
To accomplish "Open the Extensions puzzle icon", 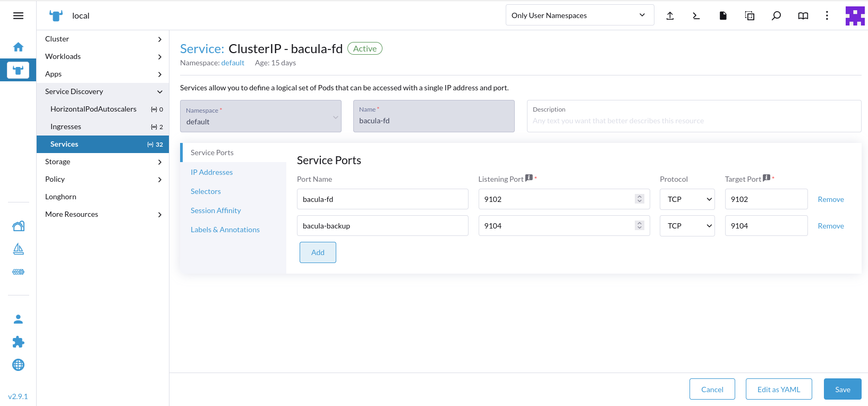I will click(18, 342).
